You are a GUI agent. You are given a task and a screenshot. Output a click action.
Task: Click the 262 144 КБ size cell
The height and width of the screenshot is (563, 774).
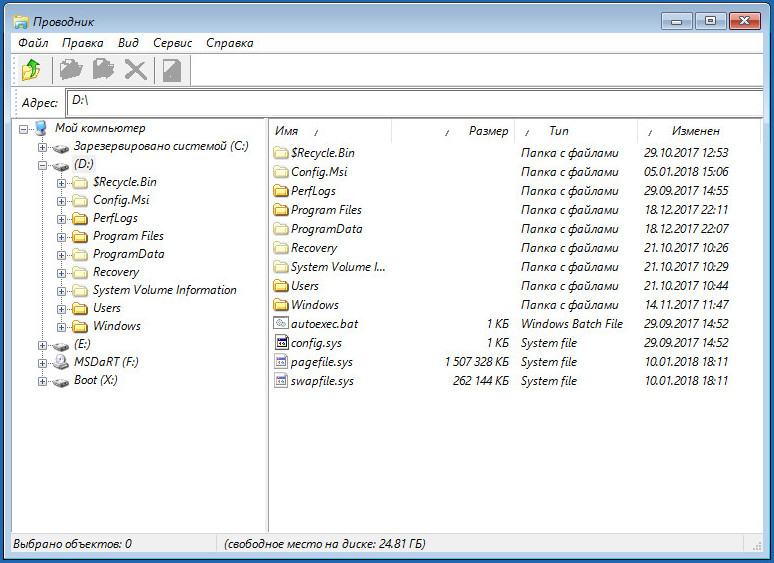point(481,381)
